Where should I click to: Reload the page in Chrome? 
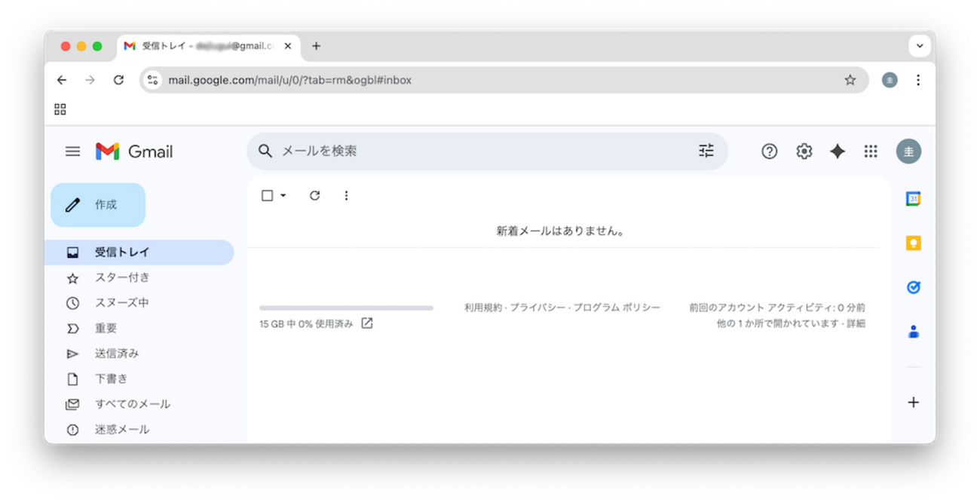(x=118, y=80)
